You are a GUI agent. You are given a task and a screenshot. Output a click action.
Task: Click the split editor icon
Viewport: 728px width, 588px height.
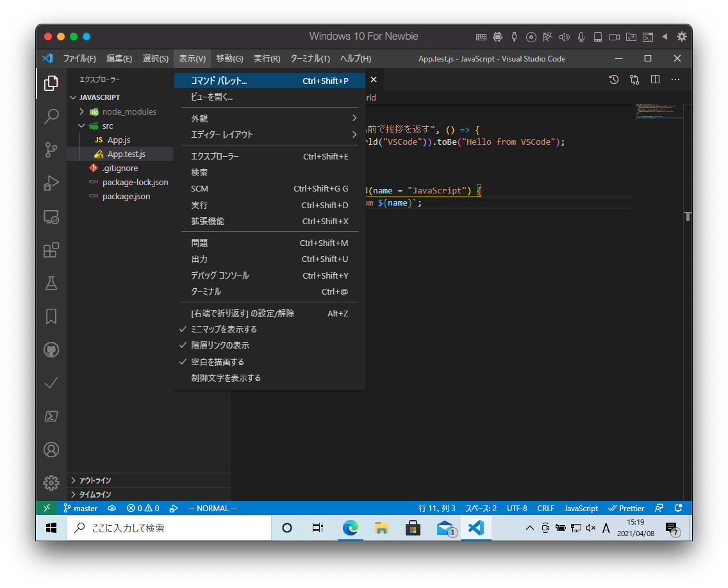(655, 80)
